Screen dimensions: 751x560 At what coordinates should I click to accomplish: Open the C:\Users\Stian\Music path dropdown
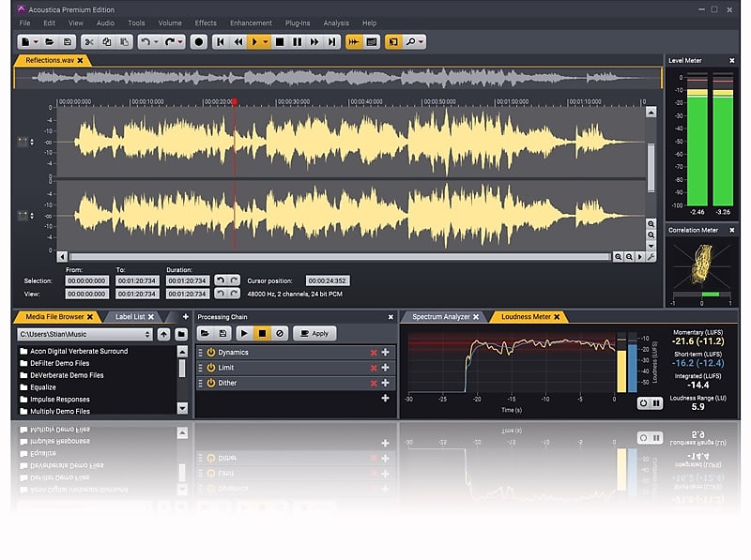[146, 333]
